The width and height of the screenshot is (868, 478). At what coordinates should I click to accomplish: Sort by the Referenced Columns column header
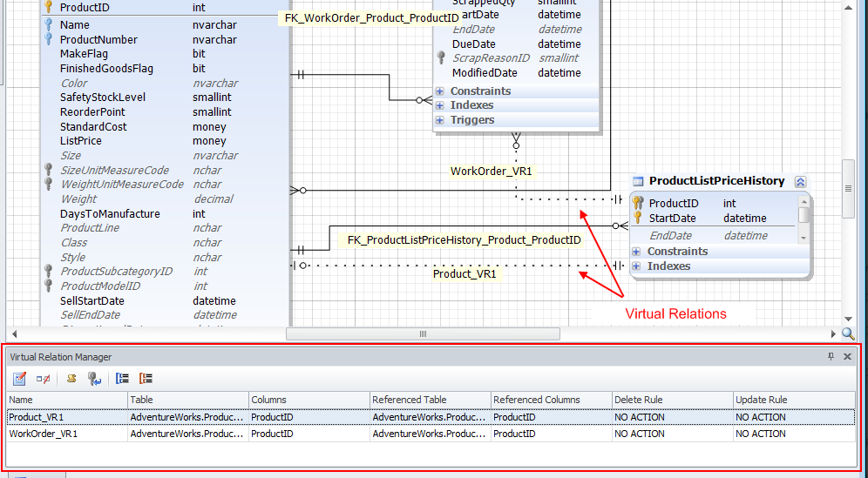click(x=552, y=400)
